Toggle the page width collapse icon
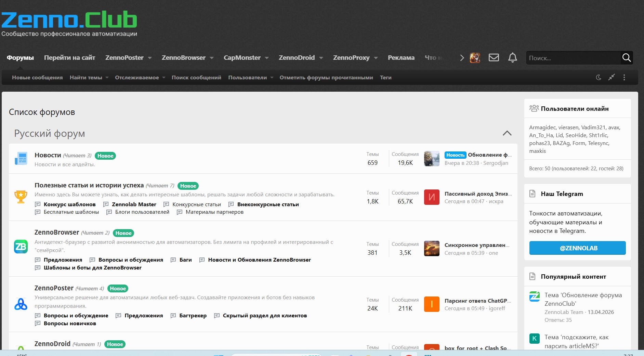The height and width of the screenshot is (356, 644). (612, 77)
